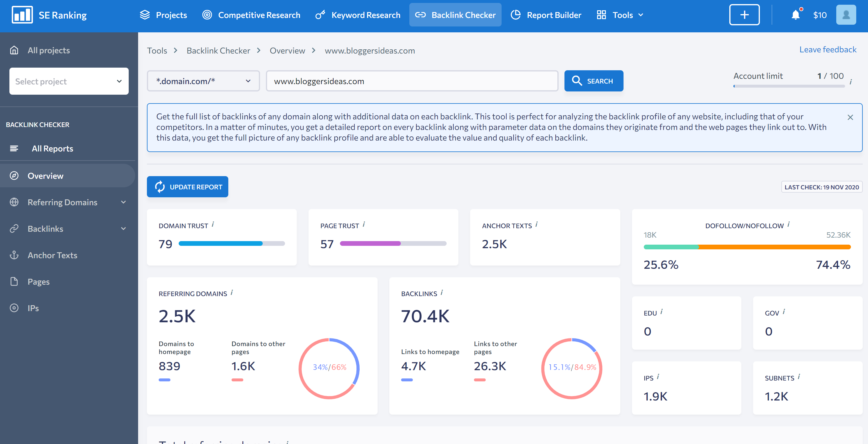Click the plus button to add a project

click(744, 14)
